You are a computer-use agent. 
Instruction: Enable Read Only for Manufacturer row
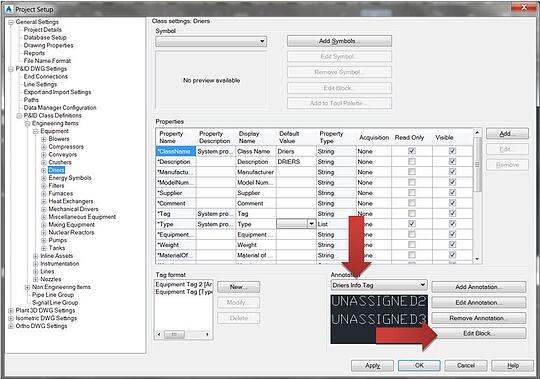tap(412, 172)
